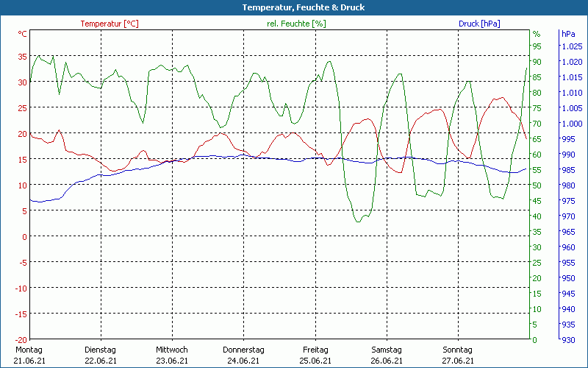Click the '1.000' pressure axis tick
Viewport: 588px width, 368px height.
click(572, 124)
